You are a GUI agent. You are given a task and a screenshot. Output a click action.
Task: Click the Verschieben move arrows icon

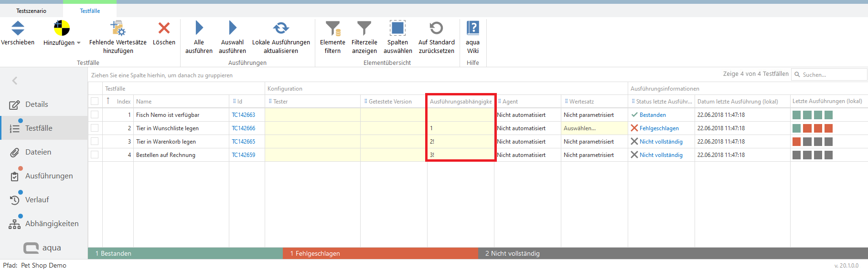(18, 29)
